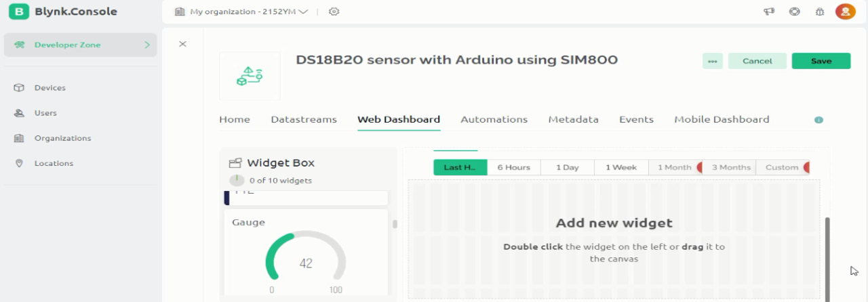The height and width of the screenshot is (302, 868).
Task: Select Custom time range
Action: (783, 167)
